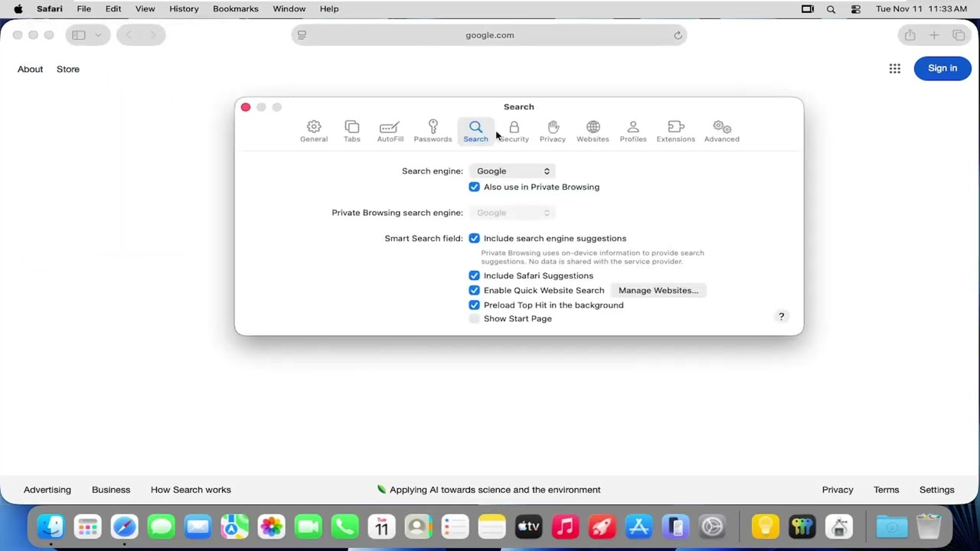Open the Security settings pane
Image resolution: width=980 pixels, height=551 pixels.
click(x=514, y=131)
